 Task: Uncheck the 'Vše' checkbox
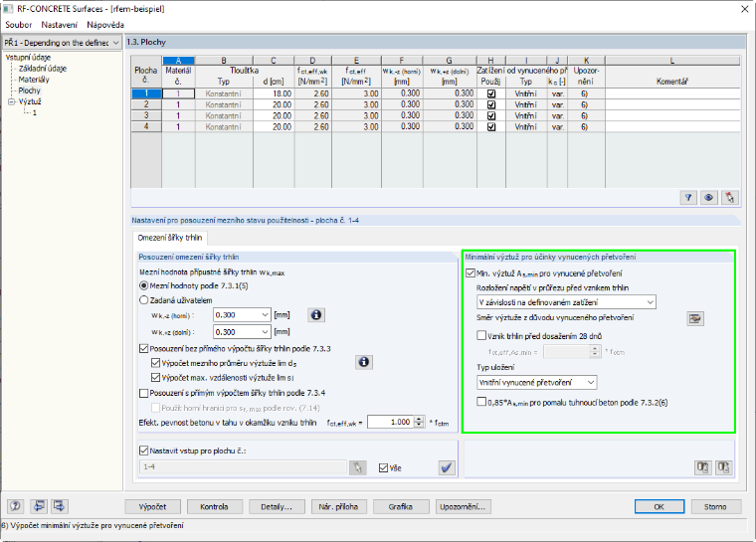383,467
